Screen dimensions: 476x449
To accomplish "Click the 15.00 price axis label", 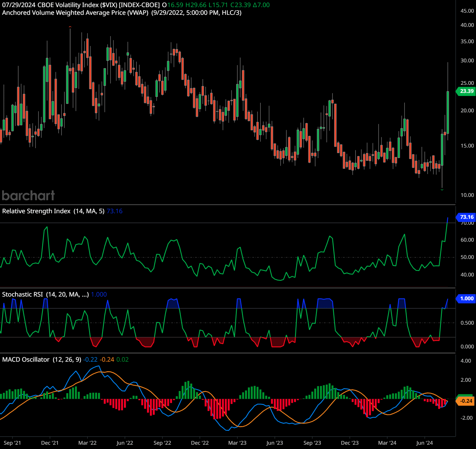I will tap(467, 146).
